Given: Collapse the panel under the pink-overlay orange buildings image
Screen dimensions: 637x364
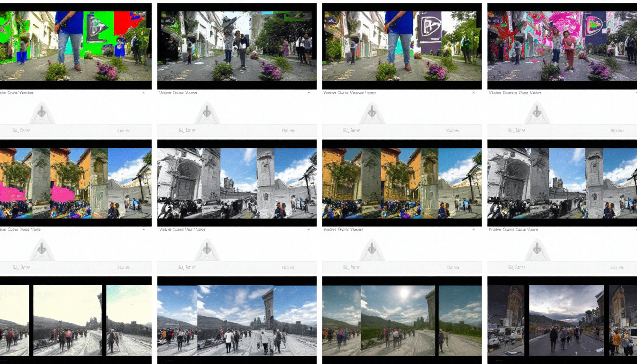Looking at the screenshot, I should click(x=144, y=229).
